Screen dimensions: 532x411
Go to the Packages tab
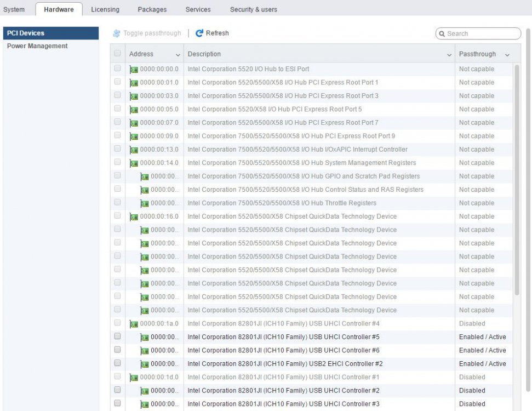coord(152,9)
